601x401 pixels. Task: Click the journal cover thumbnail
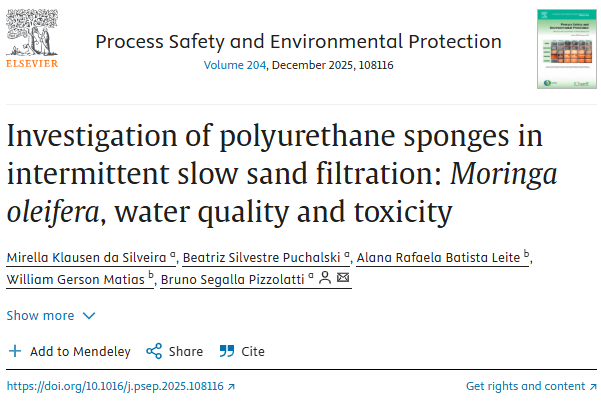561,48
